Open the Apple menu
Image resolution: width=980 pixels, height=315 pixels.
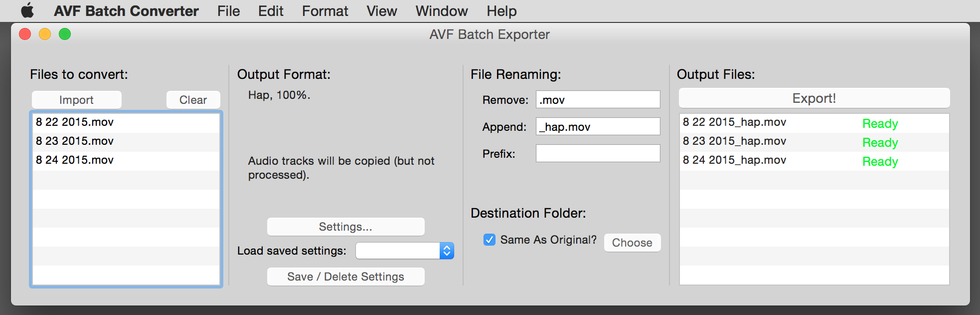27,10
